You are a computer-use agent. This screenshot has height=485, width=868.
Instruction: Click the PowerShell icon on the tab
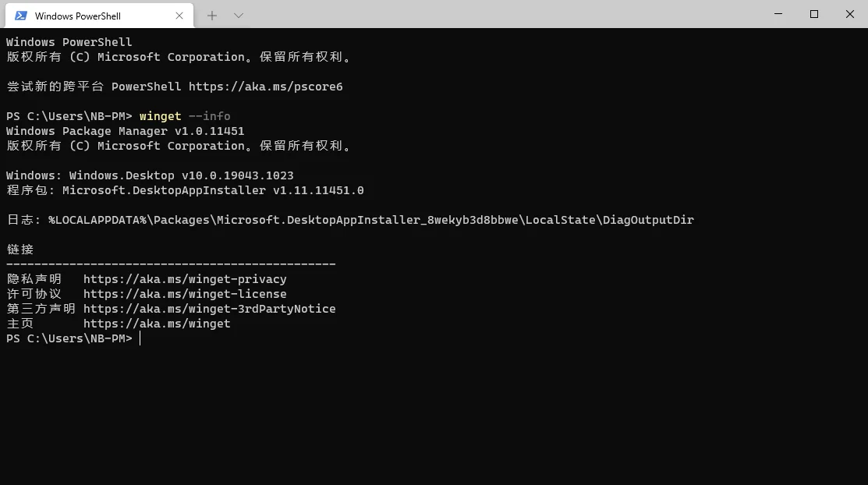click(x=21, y=16)
